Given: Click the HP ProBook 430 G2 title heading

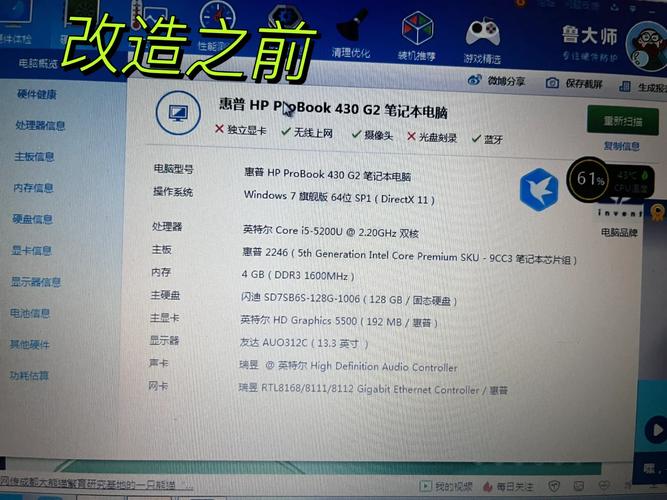Looking at the screenshot, I should coord(333,108).
